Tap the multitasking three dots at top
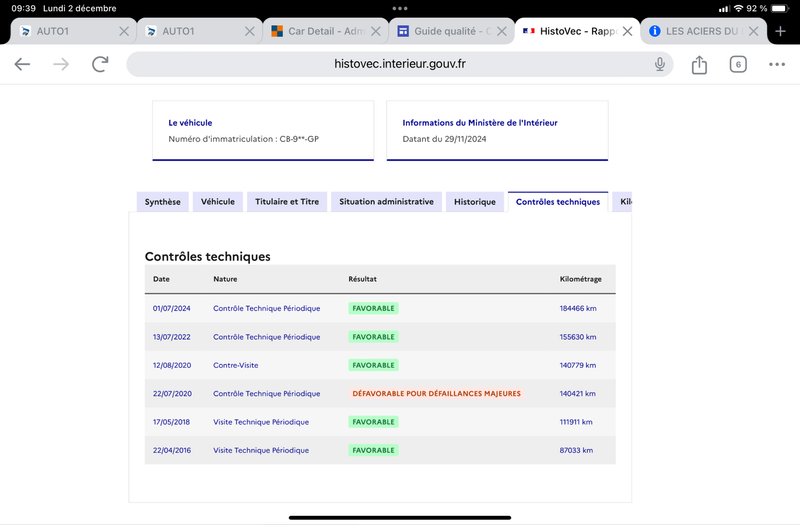 point(400,9)
